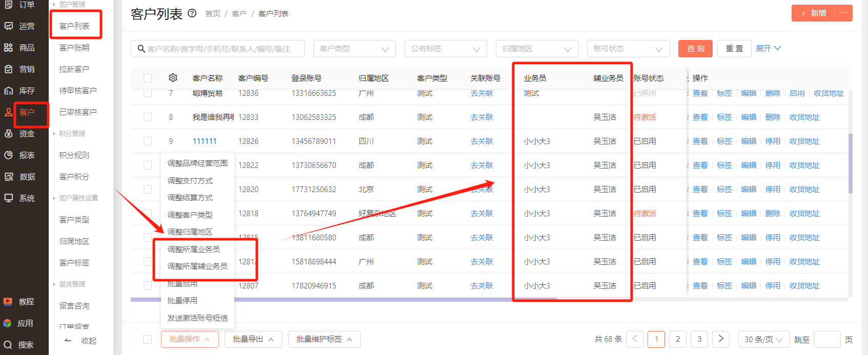Check the row 8 我是谁我再 checkbox
This screenshot has width=868, height=355.
(148, 117)
